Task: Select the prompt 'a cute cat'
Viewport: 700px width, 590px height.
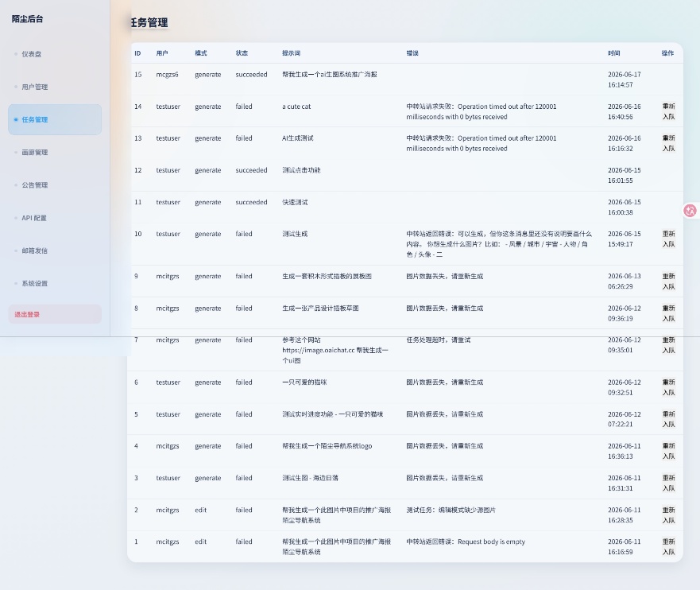Action: point(296,107)
